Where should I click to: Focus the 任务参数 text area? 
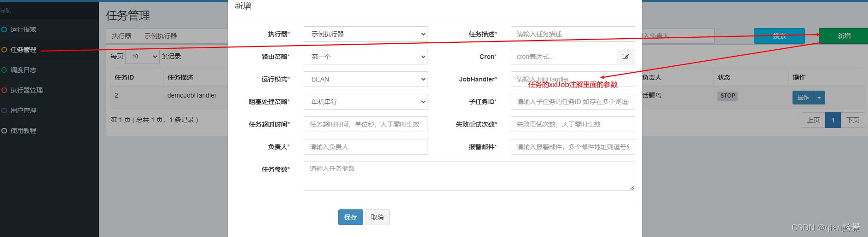click(x=469, y=176)
